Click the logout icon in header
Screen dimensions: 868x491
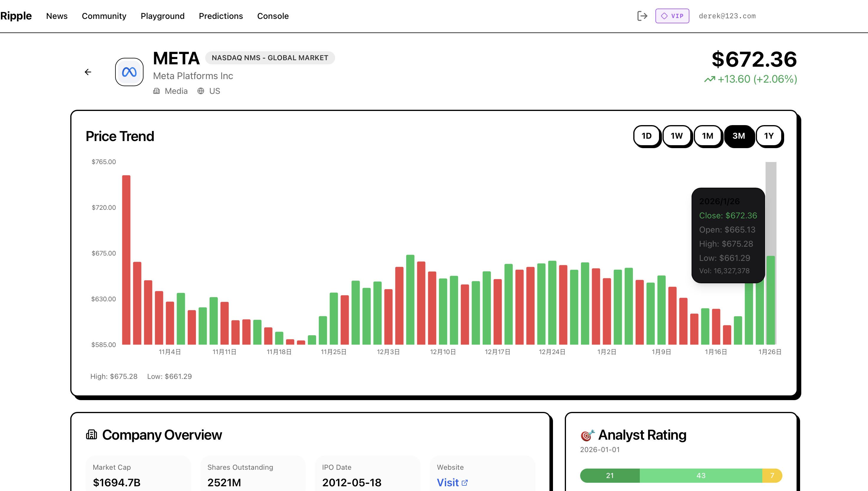[642, 16]
